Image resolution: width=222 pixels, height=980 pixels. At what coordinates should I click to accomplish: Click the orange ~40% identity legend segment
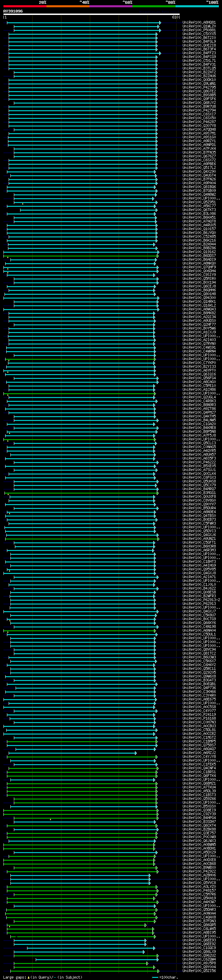[68, 6]
